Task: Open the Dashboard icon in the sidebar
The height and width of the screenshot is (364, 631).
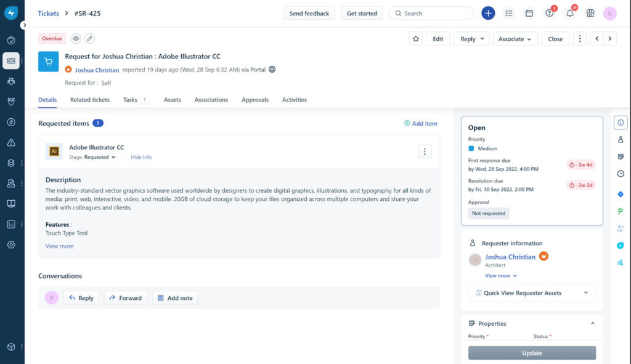Action: coord(11,40)
